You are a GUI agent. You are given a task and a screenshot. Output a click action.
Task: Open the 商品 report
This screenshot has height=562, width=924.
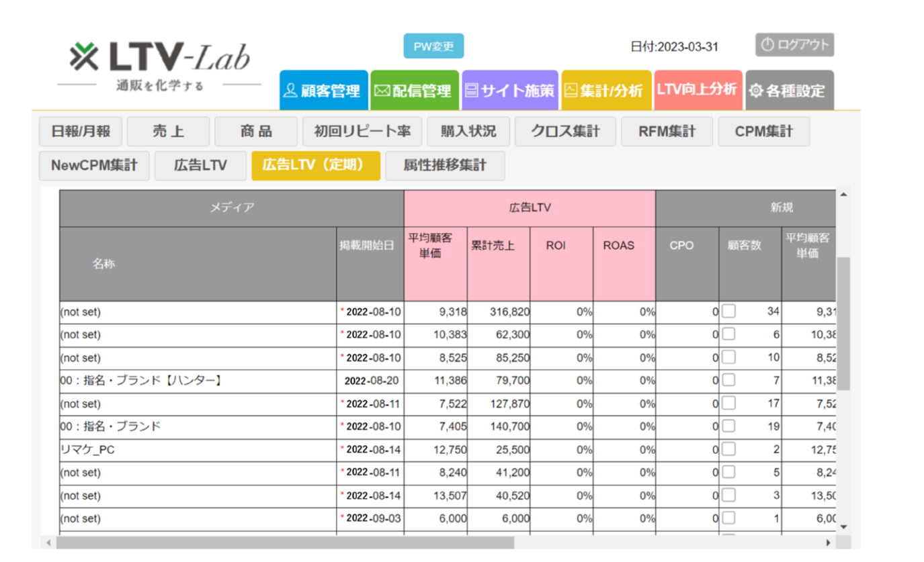[256, 132]
